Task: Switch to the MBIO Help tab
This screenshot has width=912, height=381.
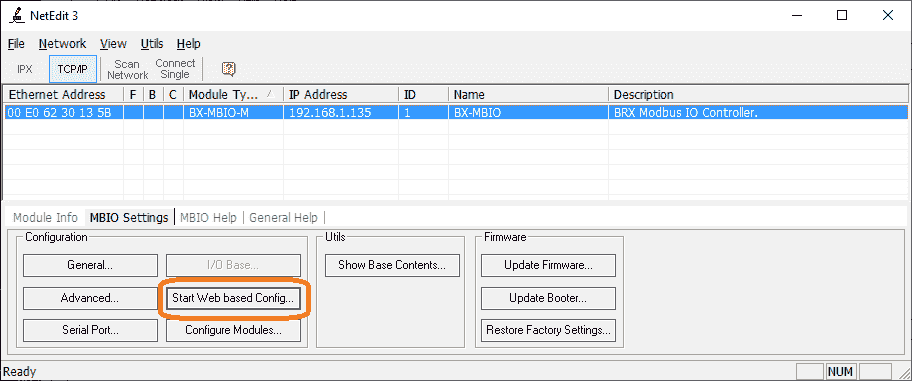Action: (x=208, y=218)
